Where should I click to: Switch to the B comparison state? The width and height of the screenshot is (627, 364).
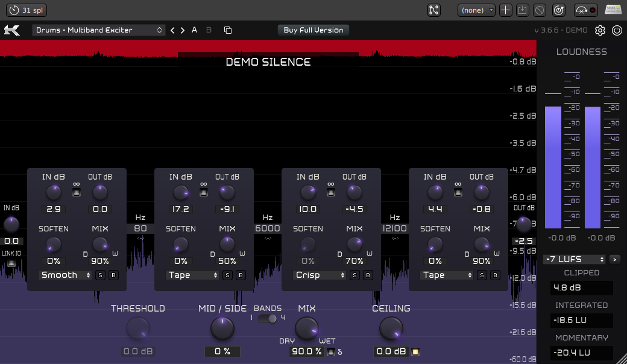point(209,30)
